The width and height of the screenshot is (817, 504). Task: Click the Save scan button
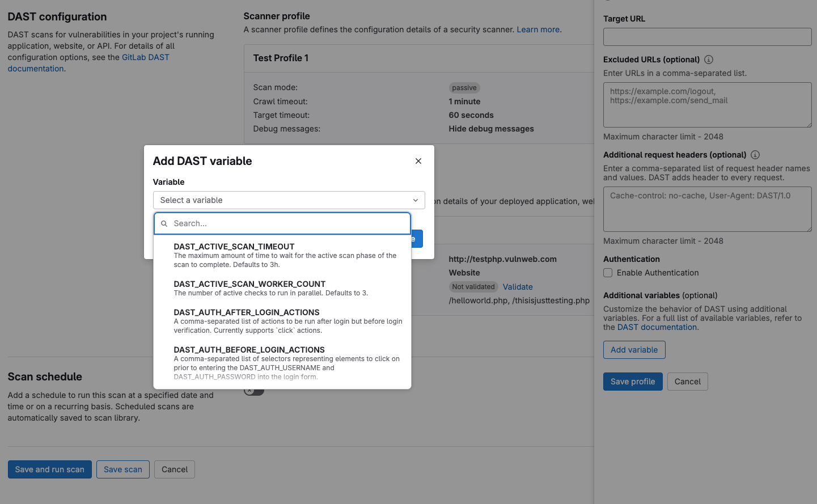click(122, 469)
